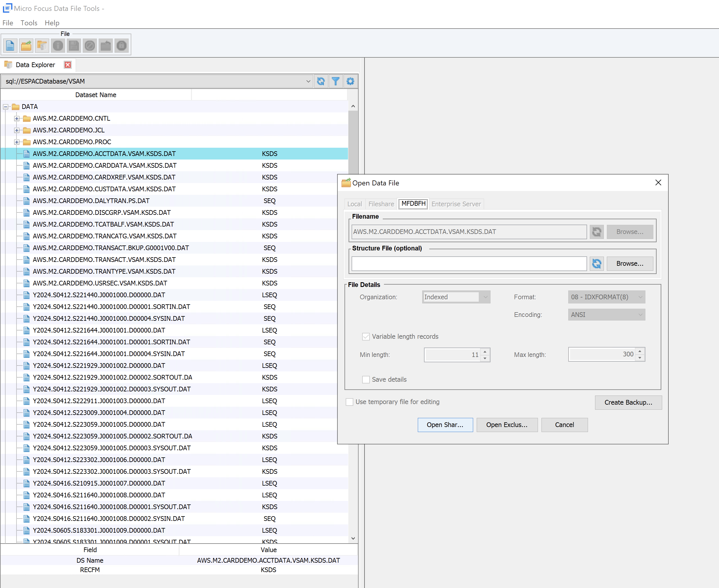Open Data Explorer settings gear
The width and height of the screenshot is (719, 588).
tap(350, 81)
